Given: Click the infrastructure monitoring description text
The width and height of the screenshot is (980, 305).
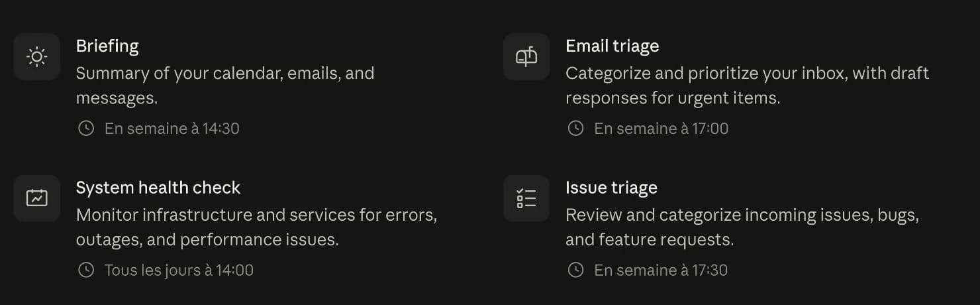Looking at the screenshot, I should [257, 227].
